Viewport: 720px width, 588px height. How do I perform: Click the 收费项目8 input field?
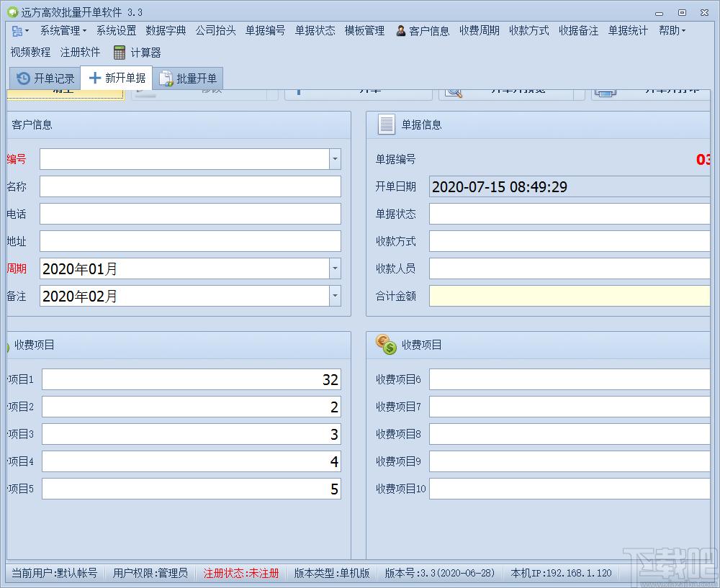(x=570, y=434)
